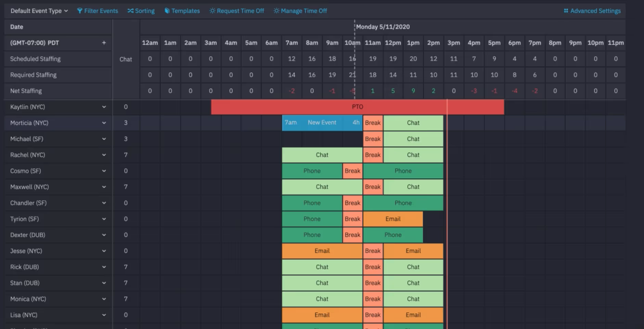Expand Stan (DUB) row chevron
Viewport: 644px width, 329px height.
104,283
